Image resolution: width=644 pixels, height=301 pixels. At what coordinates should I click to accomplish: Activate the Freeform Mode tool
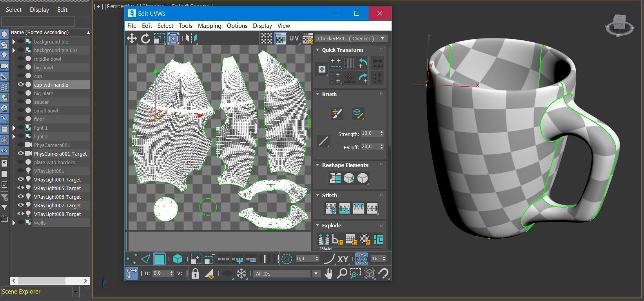[173, 38]
